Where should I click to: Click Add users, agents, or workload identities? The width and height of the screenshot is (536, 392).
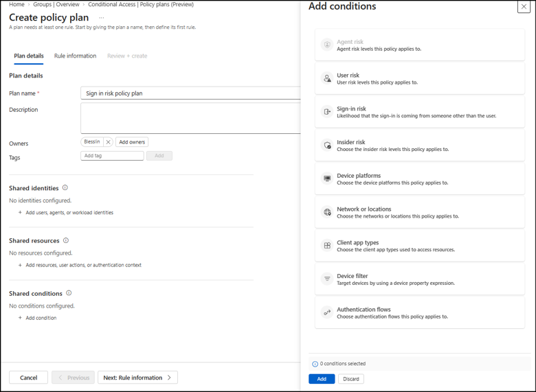(x=66, y=212)
